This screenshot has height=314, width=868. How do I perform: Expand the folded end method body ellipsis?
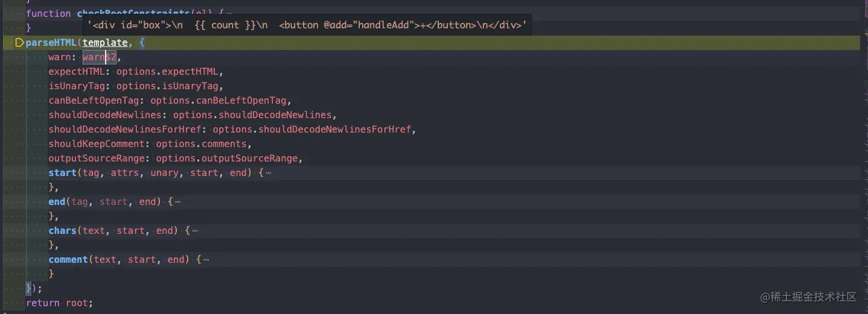[177, 202]
